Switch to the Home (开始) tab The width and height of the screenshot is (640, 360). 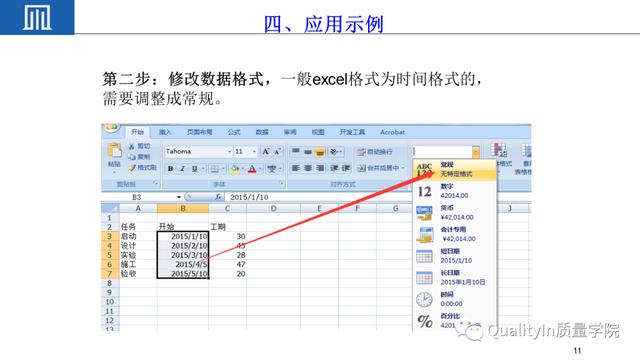pyautogui.click(x=138, y=132)
